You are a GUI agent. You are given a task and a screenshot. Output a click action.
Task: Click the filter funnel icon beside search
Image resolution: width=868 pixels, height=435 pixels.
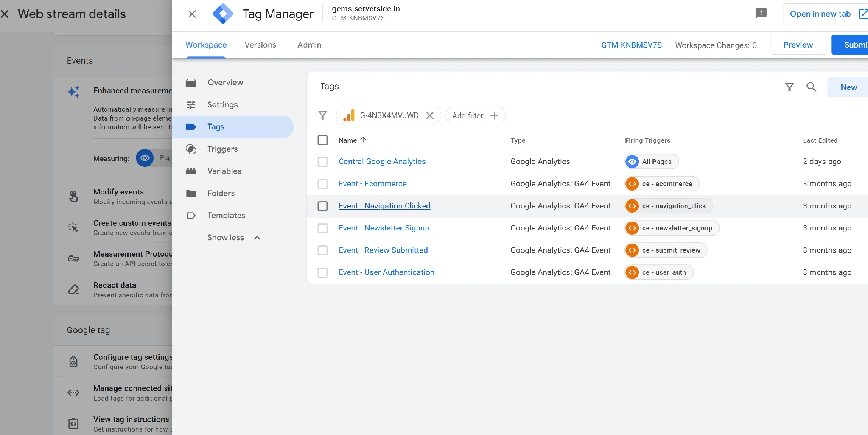(x=789, y=87)
